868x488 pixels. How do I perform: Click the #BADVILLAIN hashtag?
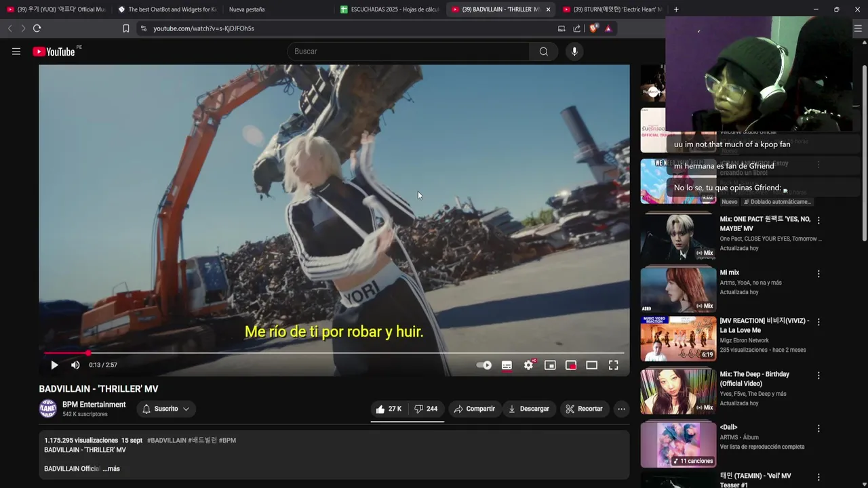click(x=166, y=441)
